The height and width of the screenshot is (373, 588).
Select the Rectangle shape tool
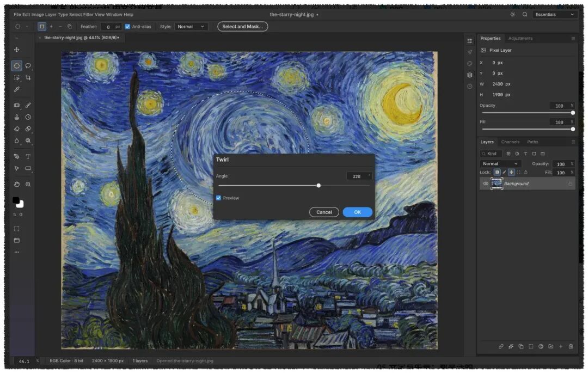click(28, 168)
